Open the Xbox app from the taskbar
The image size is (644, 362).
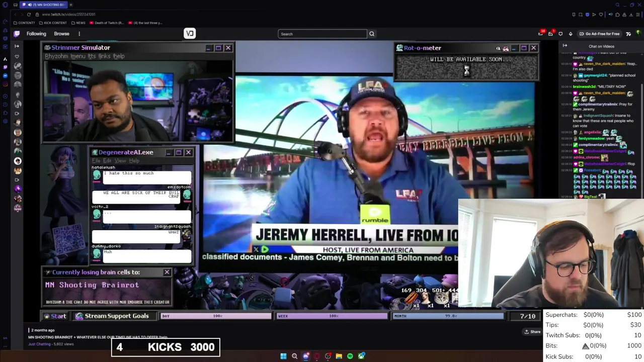[361, 356]
